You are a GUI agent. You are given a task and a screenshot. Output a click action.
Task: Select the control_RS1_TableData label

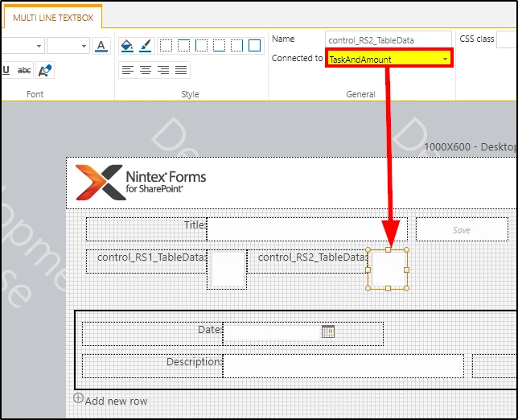pos(146,261)
